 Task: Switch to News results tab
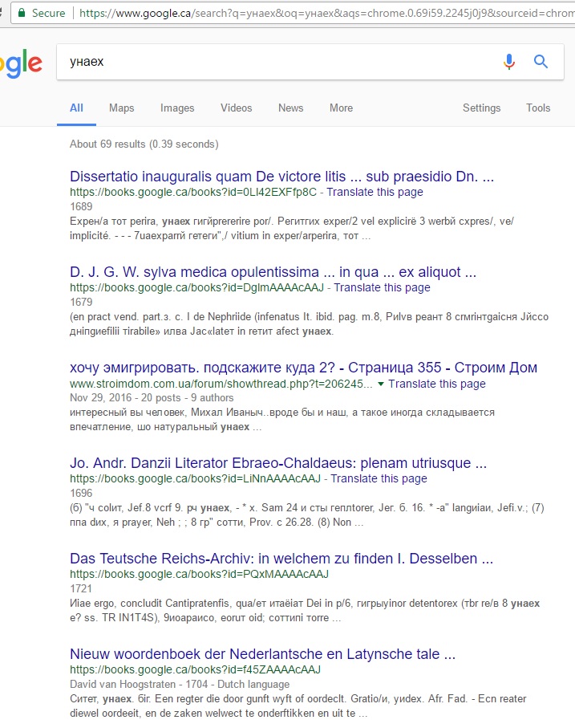(291, 108)
